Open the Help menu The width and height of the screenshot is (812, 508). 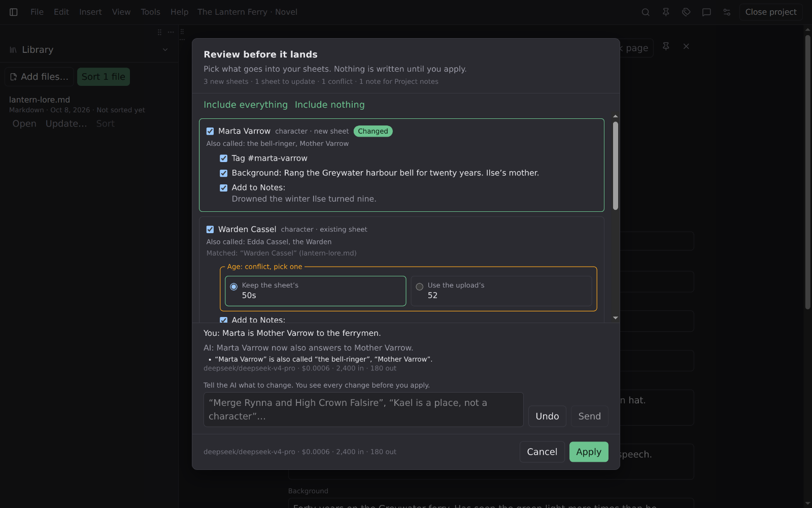(179, 12)
